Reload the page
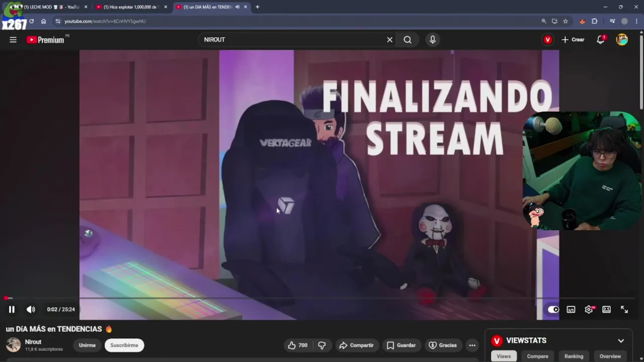644x362 pixels. tap(31, 21)
